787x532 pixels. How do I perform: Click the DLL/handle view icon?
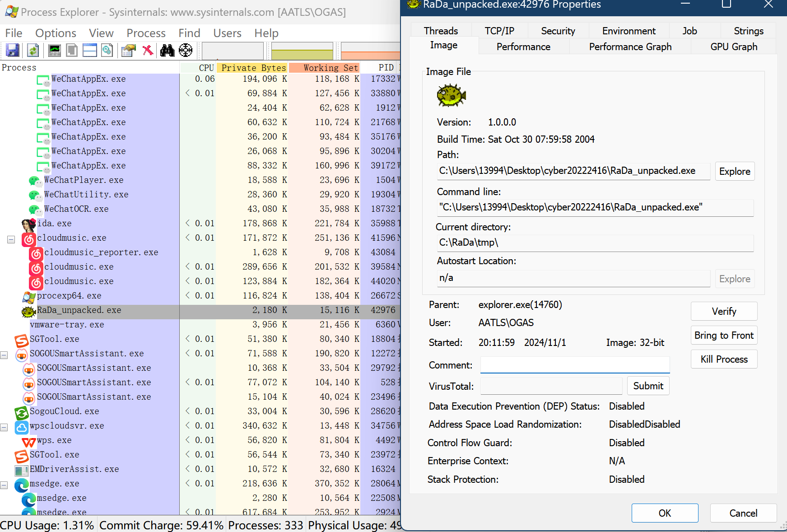[107, 50]
